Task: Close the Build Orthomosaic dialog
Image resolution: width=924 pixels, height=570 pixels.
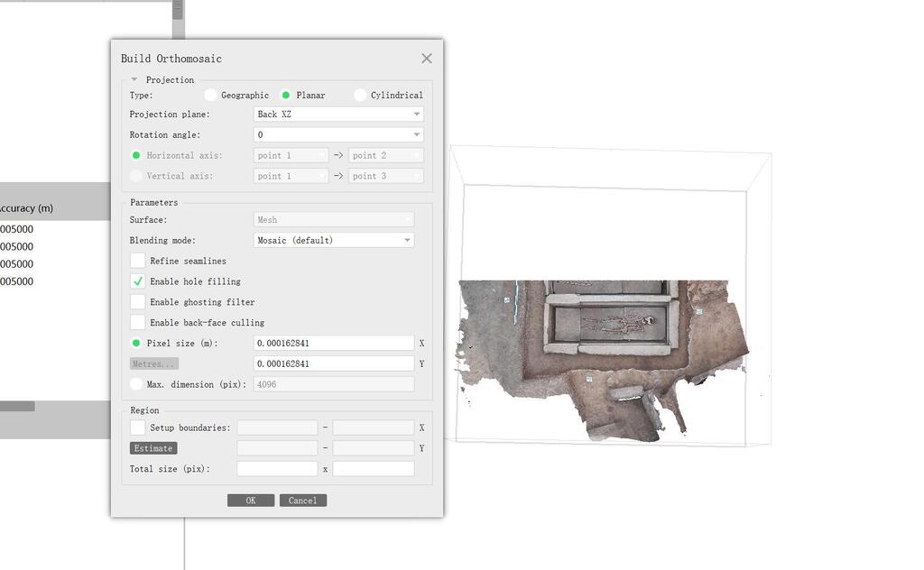Action: point(426,59)
